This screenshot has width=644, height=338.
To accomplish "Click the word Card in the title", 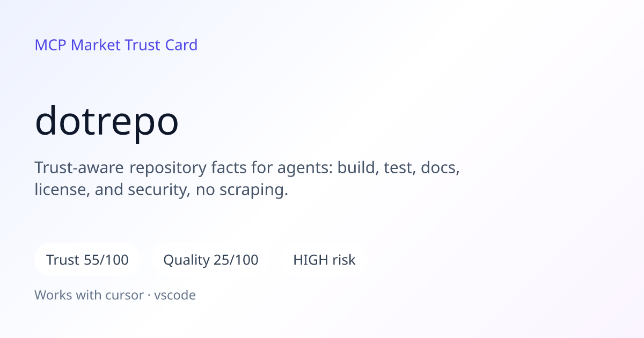I will tap(181, 45).
